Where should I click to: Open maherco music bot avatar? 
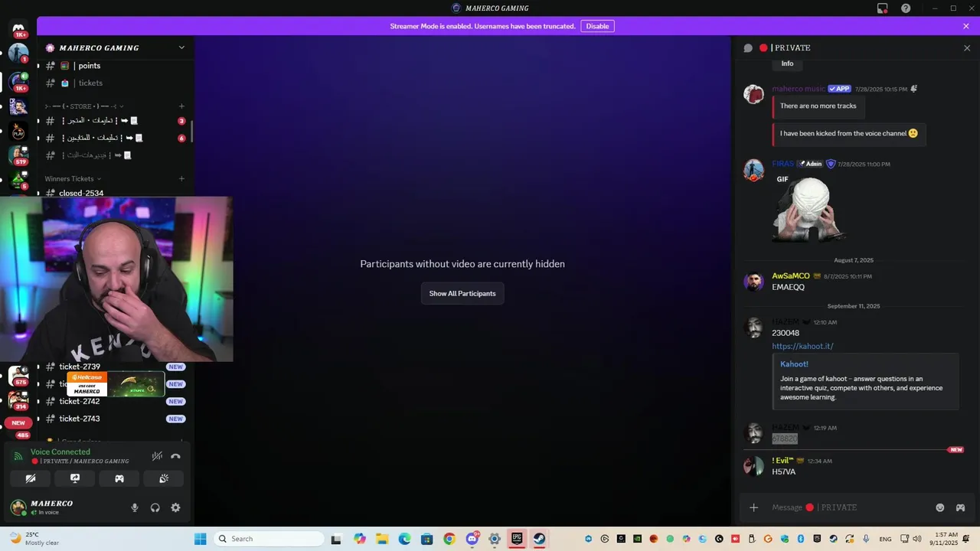pyautogui.click(x=753, y=94)
